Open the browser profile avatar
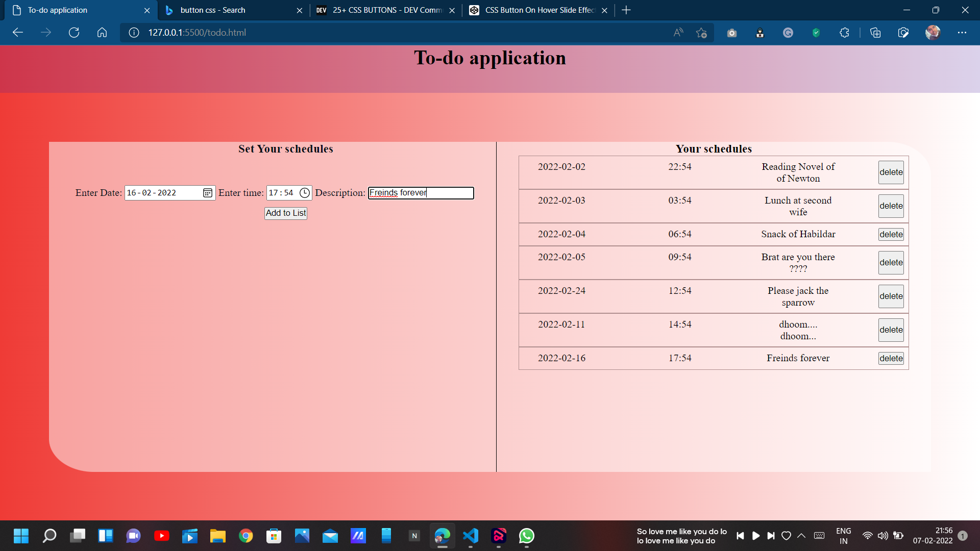This screenshot has width=980, height=551. (x=933, y=33)
